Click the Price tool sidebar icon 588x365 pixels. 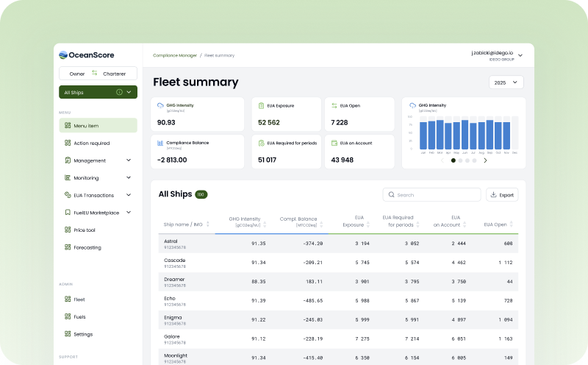(68, 230)
